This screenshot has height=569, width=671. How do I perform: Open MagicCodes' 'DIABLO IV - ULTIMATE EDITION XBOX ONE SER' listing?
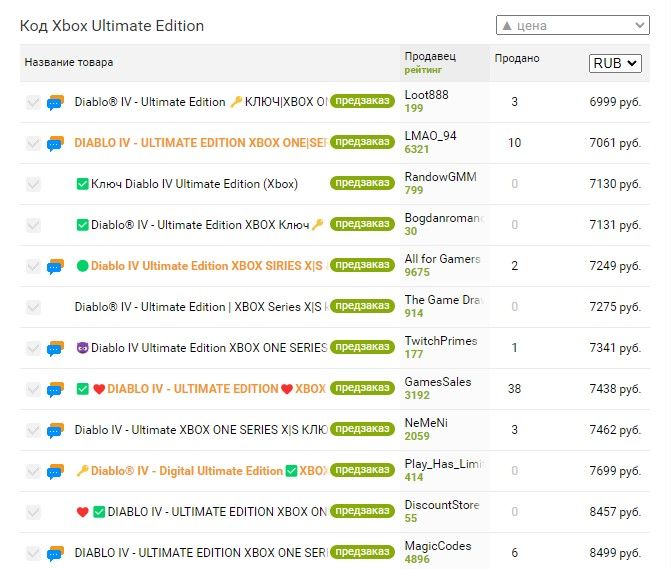coord(200,553)
